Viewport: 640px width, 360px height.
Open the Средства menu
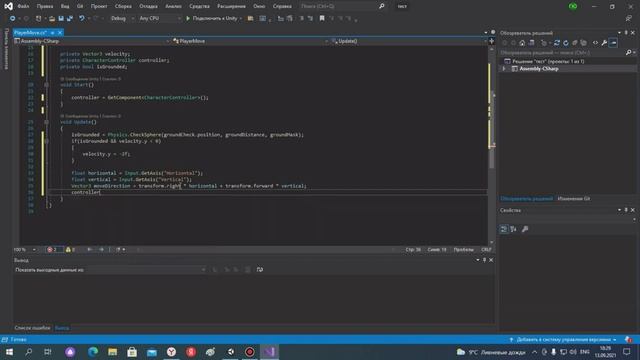pos(199,6)
